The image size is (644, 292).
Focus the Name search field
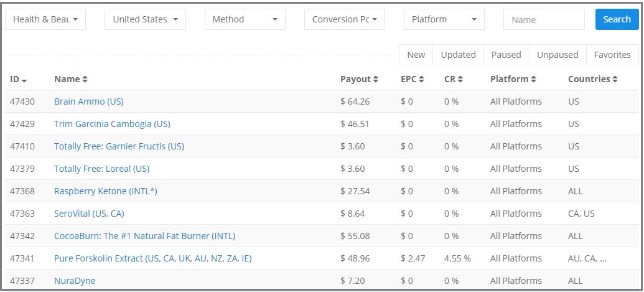coord(544,19)
